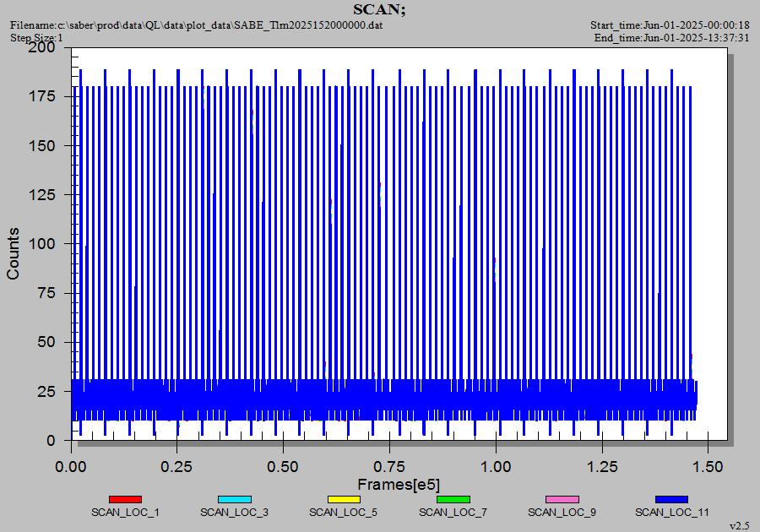Select the SCAN_LOC_7 legend label
The image size is (760, 532).
coord(453,512)
